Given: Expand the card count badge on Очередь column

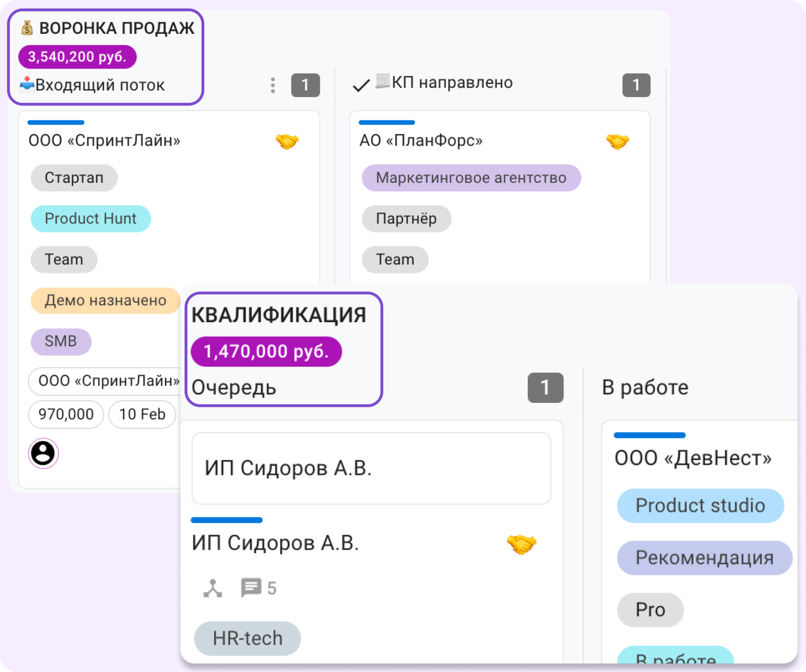Looking at the screenshot, I should pos(545,387).
